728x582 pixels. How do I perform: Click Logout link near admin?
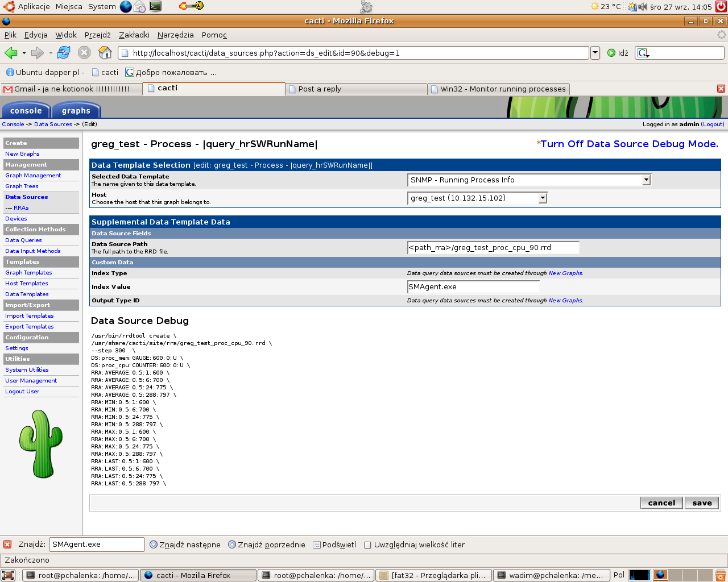[713, 124]
